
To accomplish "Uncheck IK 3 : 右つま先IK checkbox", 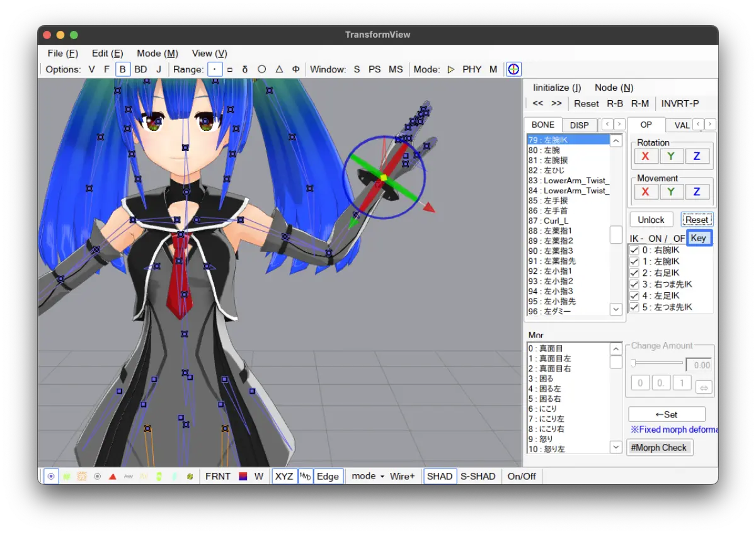I will point(635,284).
